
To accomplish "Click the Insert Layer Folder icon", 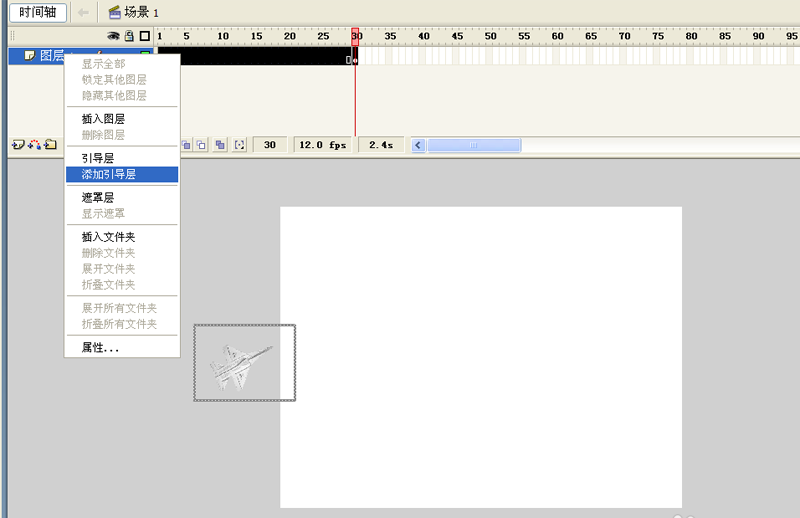I will point(50,145).
